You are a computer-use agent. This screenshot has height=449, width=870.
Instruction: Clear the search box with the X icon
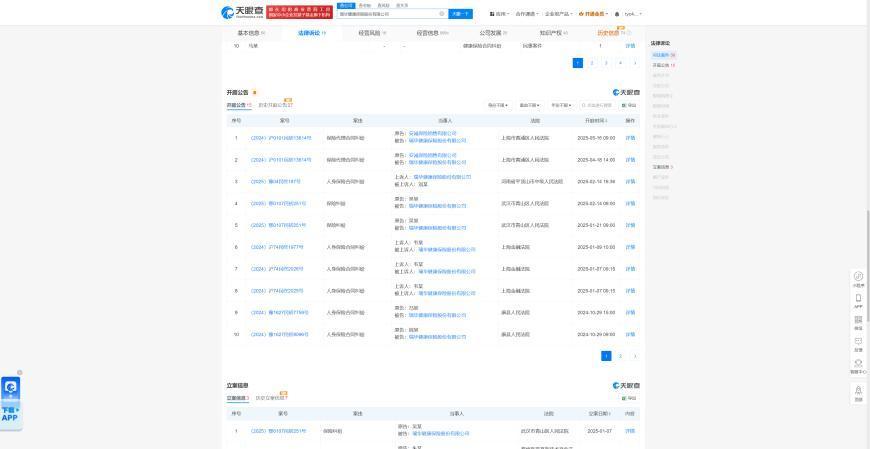point(441,14)
